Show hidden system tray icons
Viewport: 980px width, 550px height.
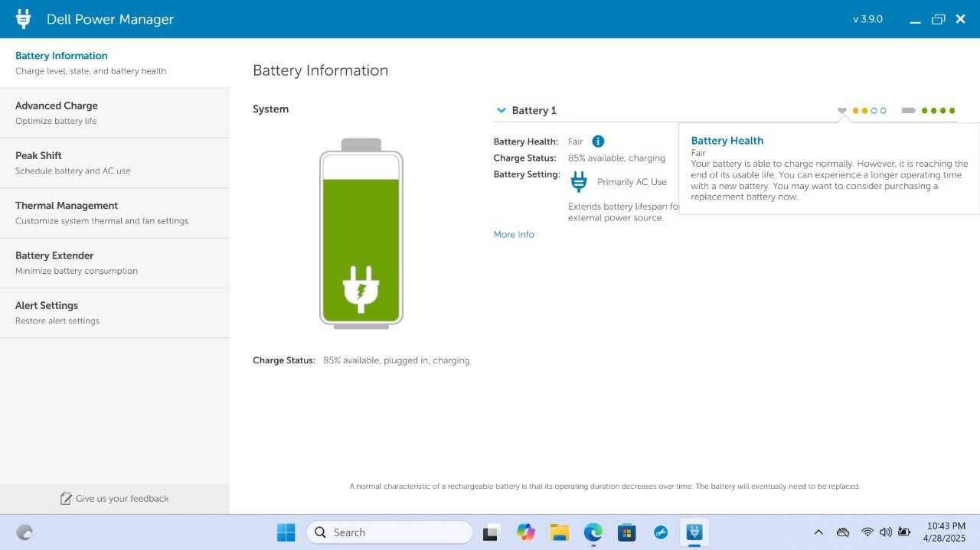tap(818, 532)
